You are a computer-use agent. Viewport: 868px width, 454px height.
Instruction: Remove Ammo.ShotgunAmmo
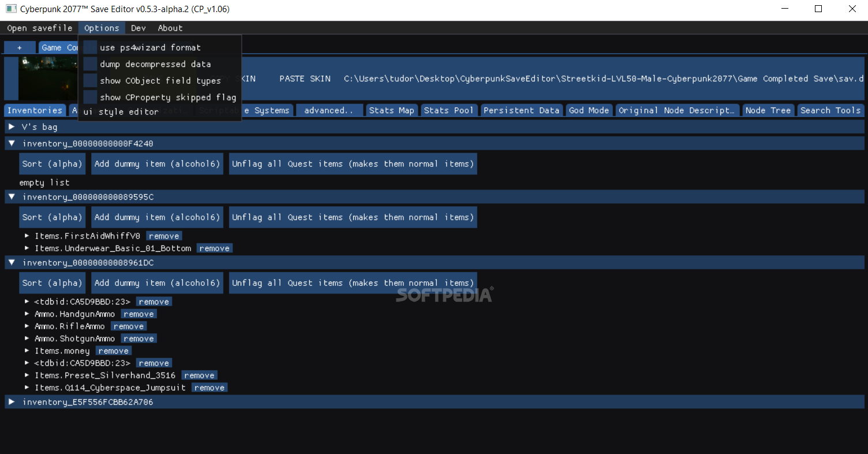(x=139, y=338)
